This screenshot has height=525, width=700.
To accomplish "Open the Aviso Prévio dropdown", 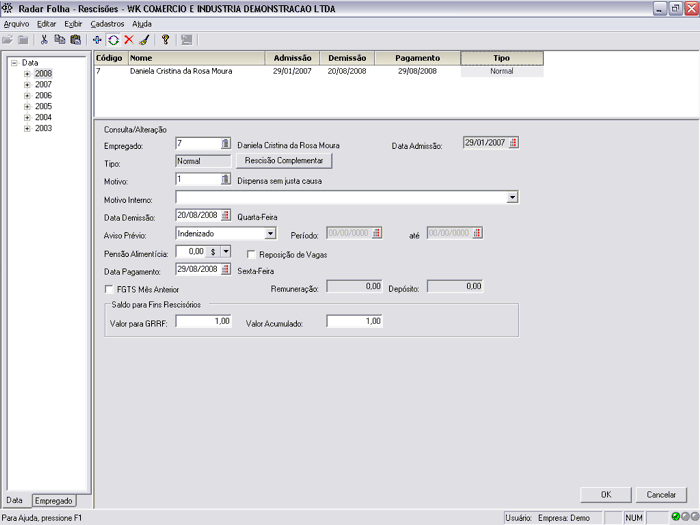I will tap(270, 233).
